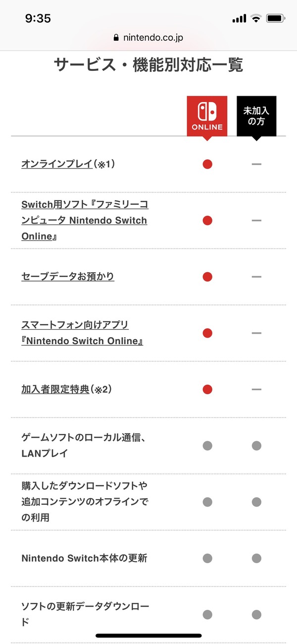Tap the nintendo.co.jp address bar
The width and height of the screenshot is (297, 644).
pos(148,37)
